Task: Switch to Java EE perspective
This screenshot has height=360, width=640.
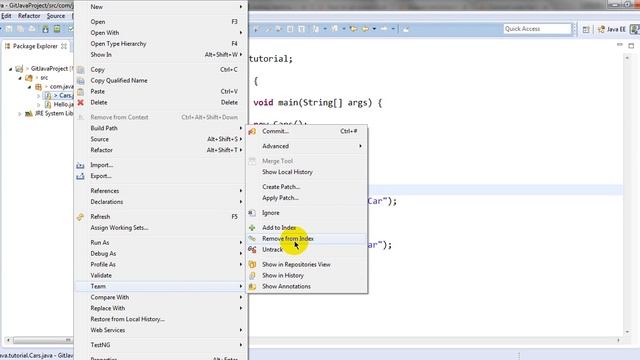Action: click(611, 29)
